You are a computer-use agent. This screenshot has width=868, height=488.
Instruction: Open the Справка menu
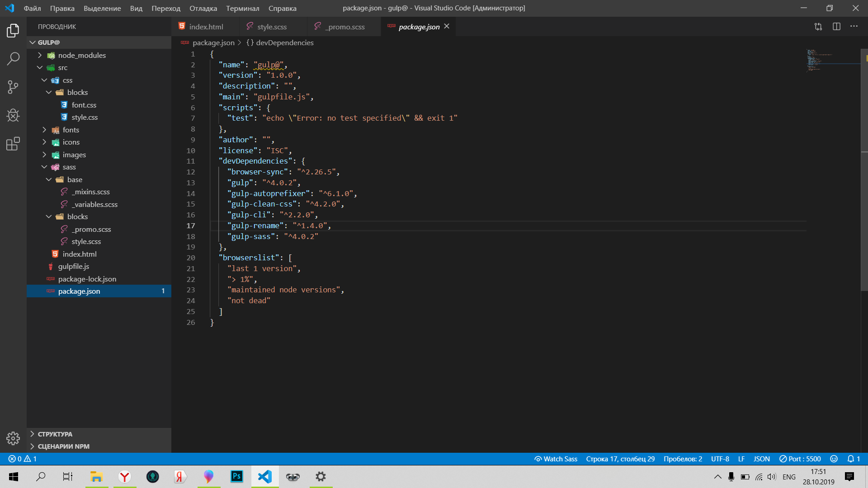pos(282,8)
